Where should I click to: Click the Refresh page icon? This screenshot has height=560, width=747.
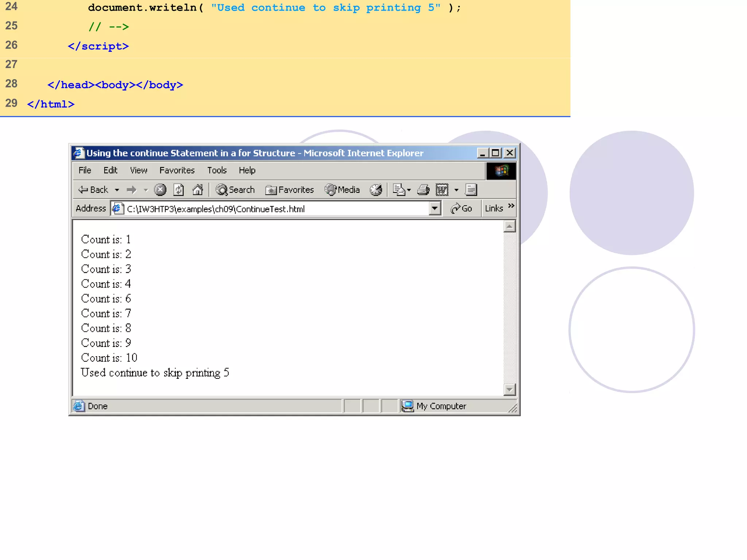(x=178, y=190)
